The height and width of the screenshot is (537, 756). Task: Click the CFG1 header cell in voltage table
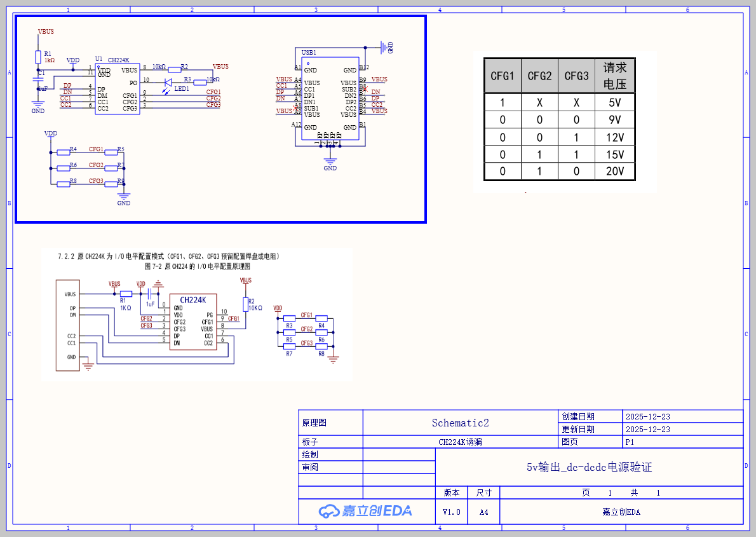[x=503, y=76]
